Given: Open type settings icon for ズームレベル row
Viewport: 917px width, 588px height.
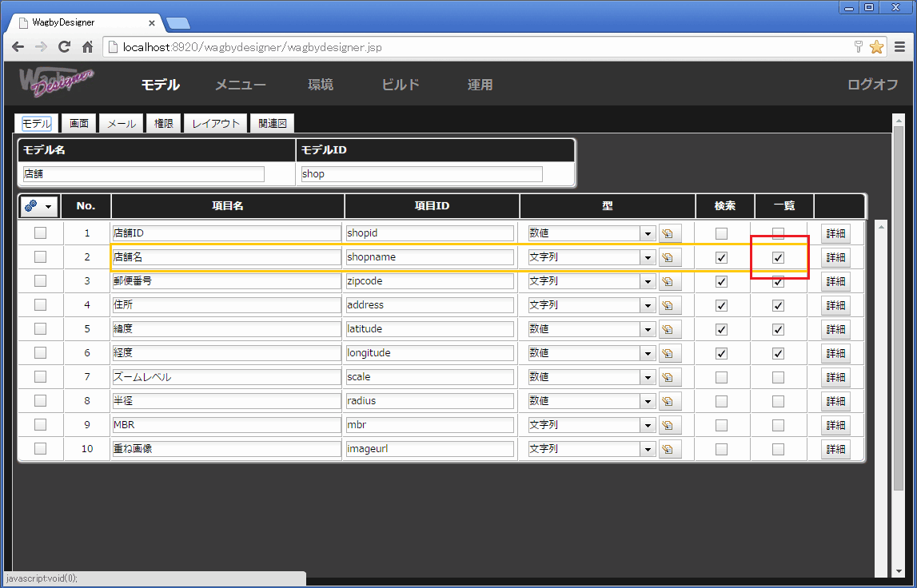Looking at the screenshot, I should coord(670,378).
